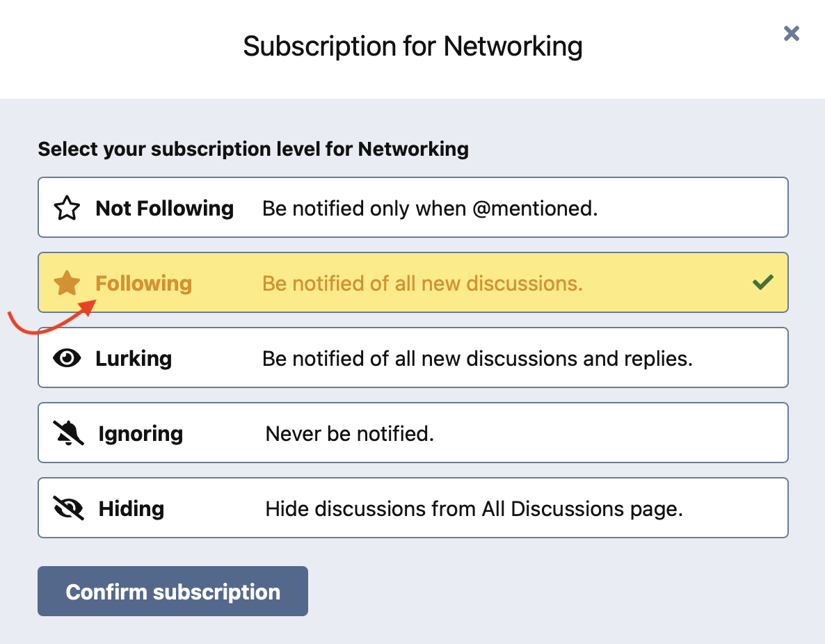The image size is (825, 644).
Task: Click the Lurking eye icon
Action: point(67,358)
